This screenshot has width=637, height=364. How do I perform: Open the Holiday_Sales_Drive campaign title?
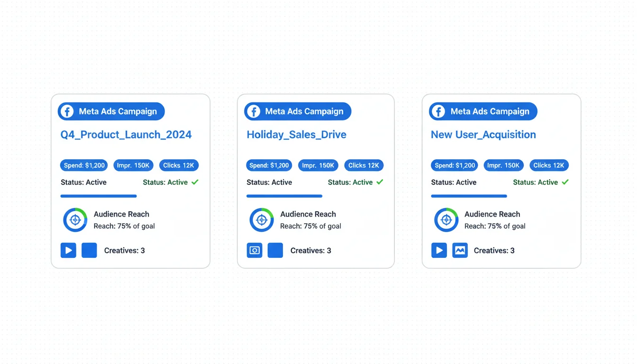(296, 135)
